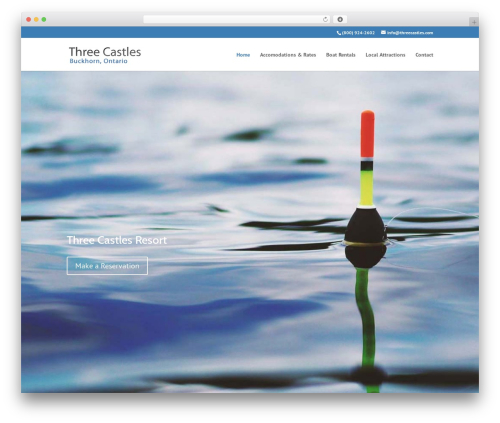Click the info email address link
Screen dimensions: 500x423
[410, 33]
